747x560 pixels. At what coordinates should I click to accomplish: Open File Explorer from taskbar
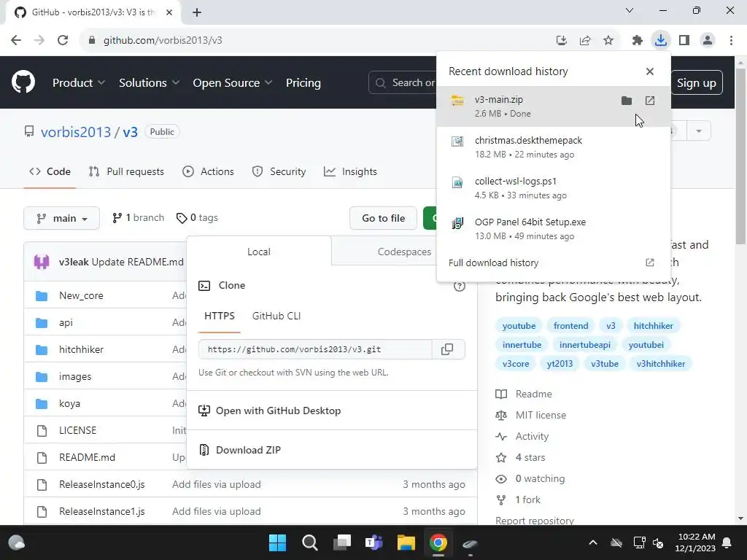tap(406, 542)
